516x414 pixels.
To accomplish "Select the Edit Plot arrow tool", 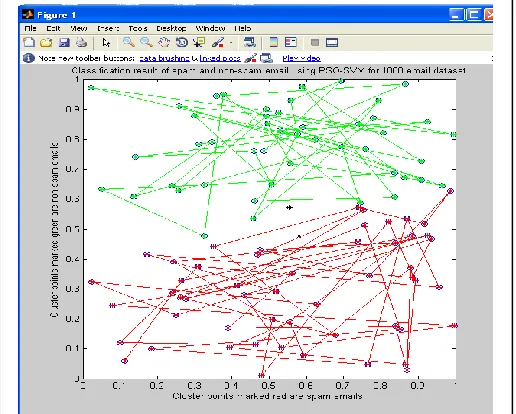I will 106,43.
